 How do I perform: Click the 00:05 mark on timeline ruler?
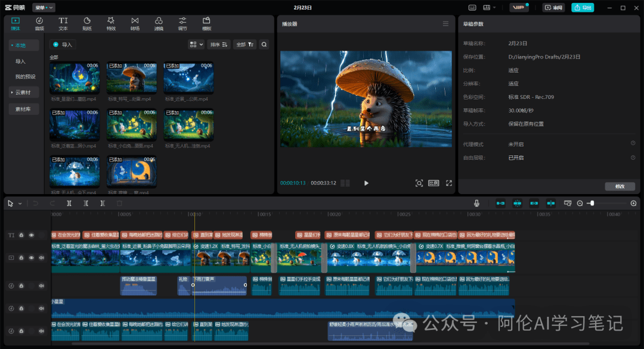point(125,214)
